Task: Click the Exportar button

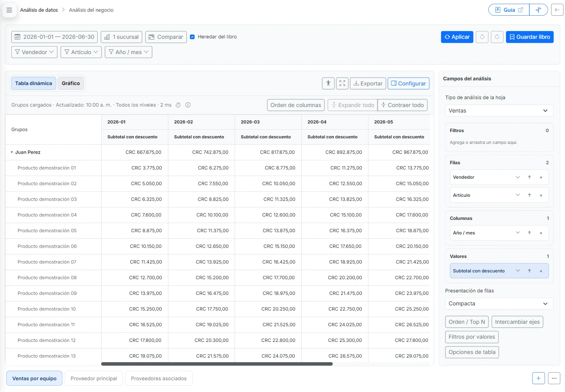Action: [x=368, y=83]
